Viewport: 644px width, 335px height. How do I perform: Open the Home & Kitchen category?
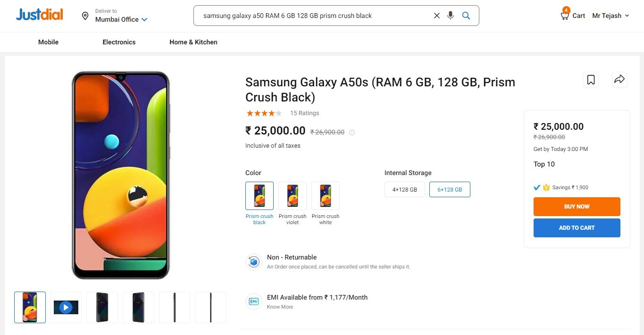click(193, 42)
